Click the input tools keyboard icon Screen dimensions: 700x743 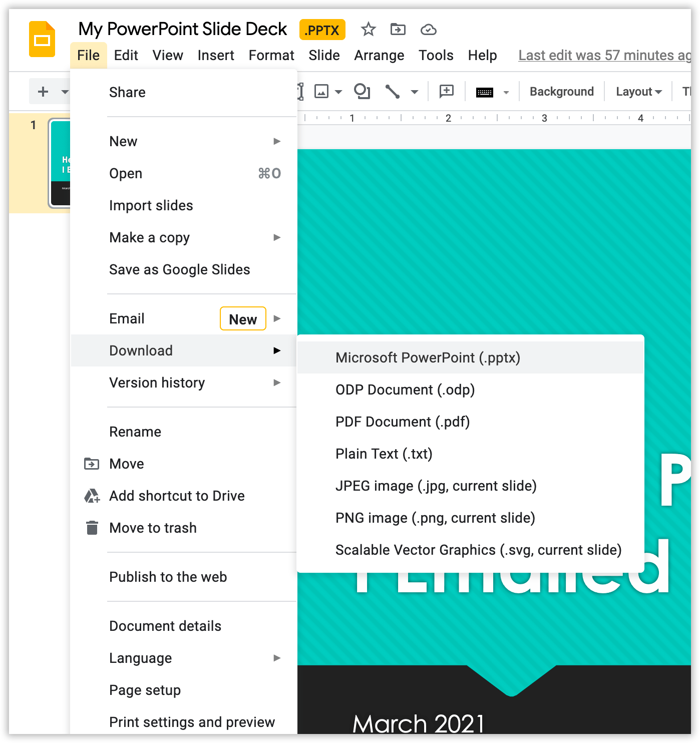pos(484,92)
